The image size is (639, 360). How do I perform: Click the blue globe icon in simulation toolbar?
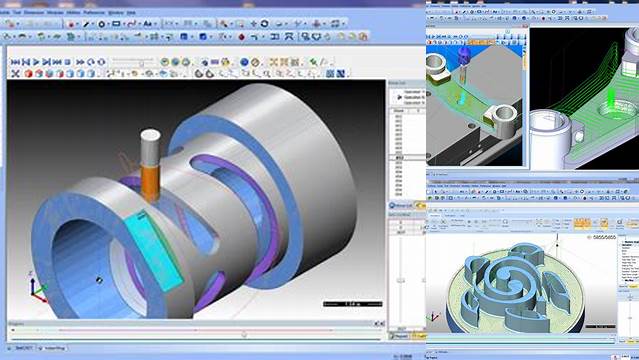click(x=244, y=62)
